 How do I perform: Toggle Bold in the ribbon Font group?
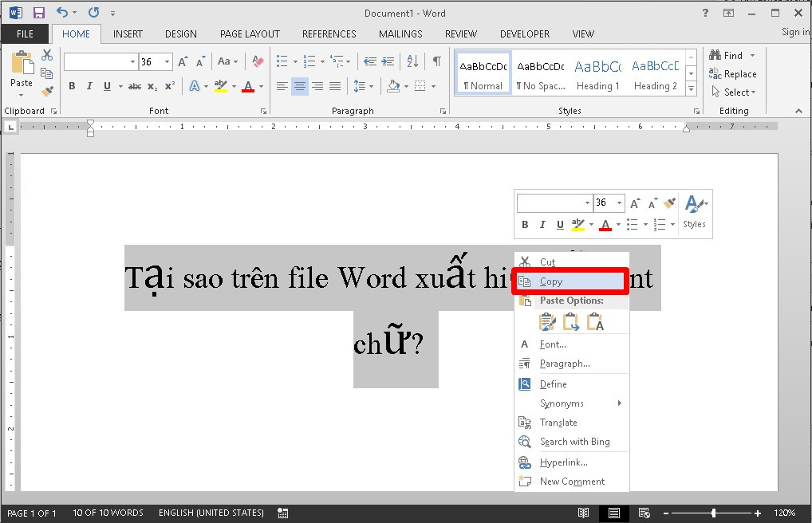point(72,86)
